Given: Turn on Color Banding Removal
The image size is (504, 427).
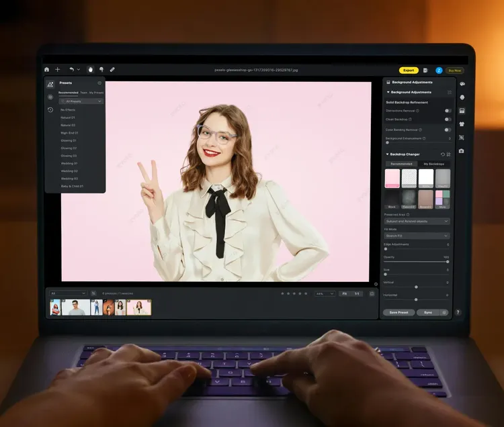Looking at the screenshot, I should [x=448, y=130].
